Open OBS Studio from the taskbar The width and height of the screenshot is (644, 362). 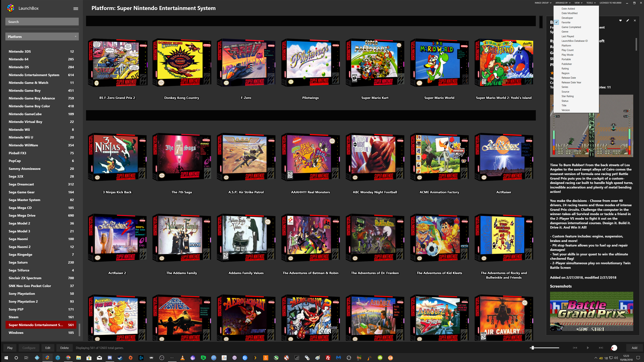(162, 358)
